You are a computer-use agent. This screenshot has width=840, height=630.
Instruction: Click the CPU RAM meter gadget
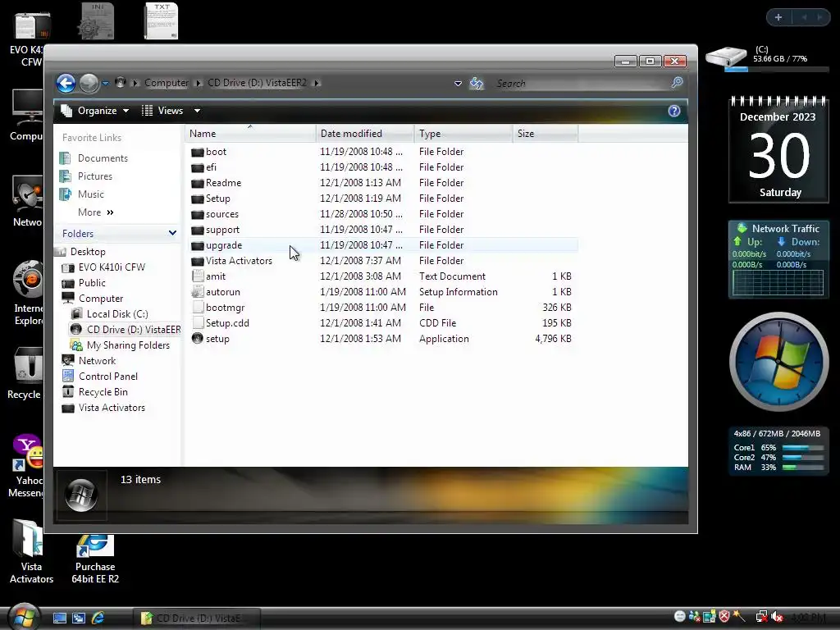pyautogui.click(x=778, y=450)
